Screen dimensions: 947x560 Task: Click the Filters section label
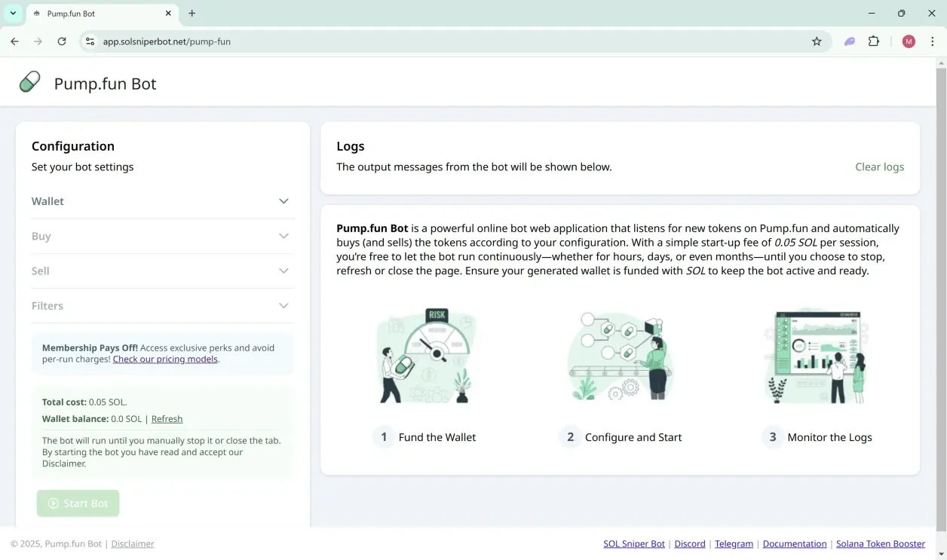click(48, 305)
